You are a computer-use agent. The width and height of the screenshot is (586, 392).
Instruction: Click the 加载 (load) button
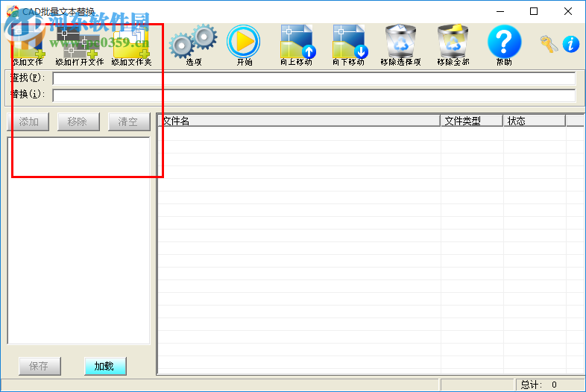point(105,366)
